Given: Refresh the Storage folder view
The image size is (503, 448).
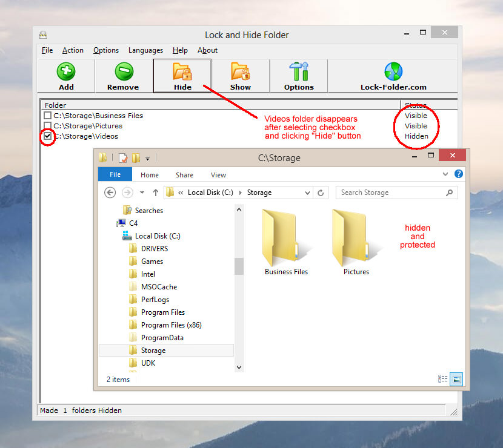Looking at the screenshot, I should (x=321, y=192).
